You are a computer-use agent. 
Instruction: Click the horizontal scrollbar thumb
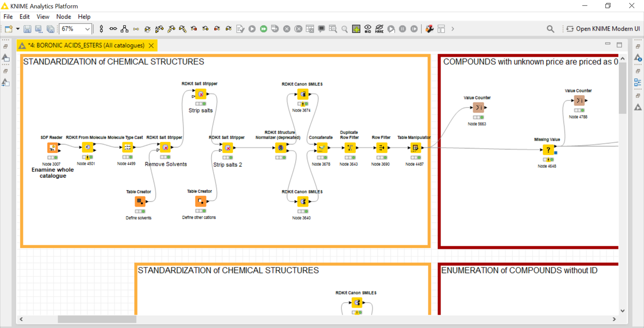coord(97,319)
